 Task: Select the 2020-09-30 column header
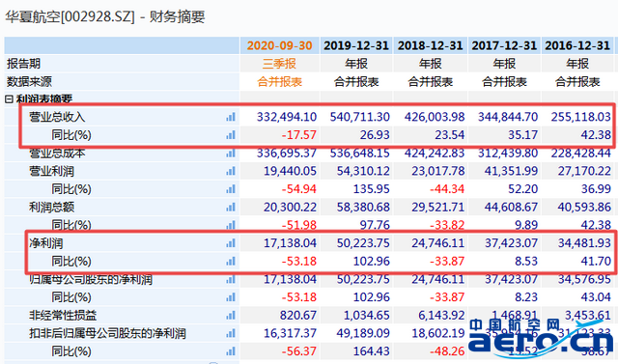[x=279, y=45]
